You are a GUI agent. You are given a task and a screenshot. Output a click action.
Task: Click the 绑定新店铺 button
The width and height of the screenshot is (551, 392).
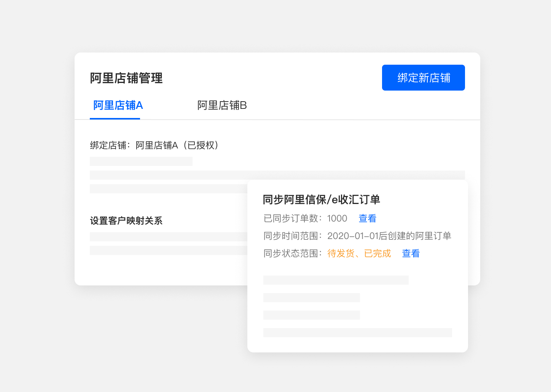click(423, 78)
